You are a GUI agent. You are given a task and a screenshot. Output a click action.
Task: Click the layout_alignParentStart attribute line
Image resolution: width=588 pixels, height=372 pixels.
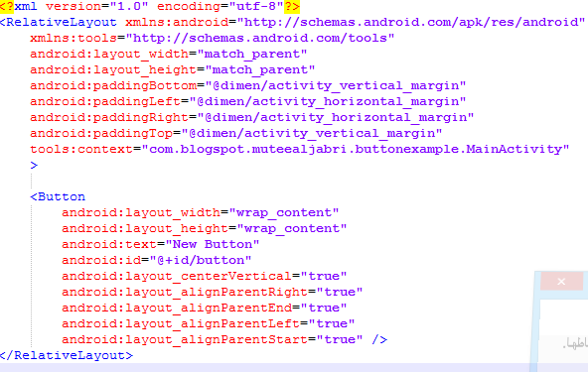(224, 339)
